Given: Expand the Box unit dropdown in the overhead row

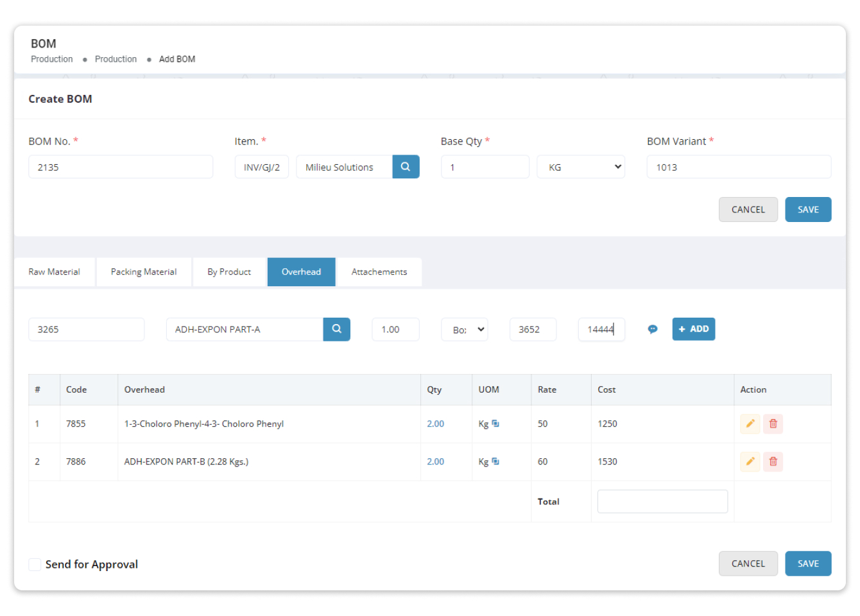Looking at the screenshot, I should click(x=465, y=329).
